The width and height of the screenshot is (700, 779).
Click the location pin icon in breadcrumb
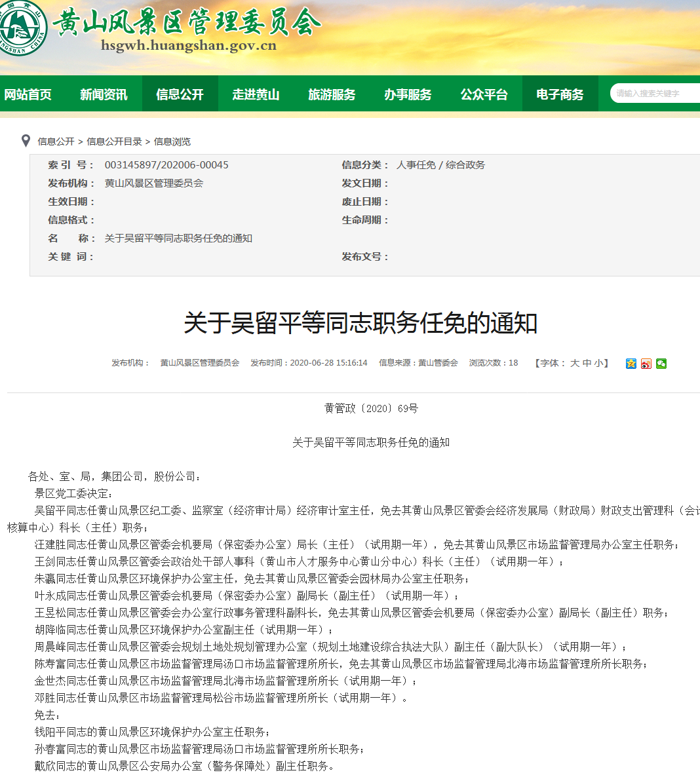pyautogui.click(x=26, y=141)
